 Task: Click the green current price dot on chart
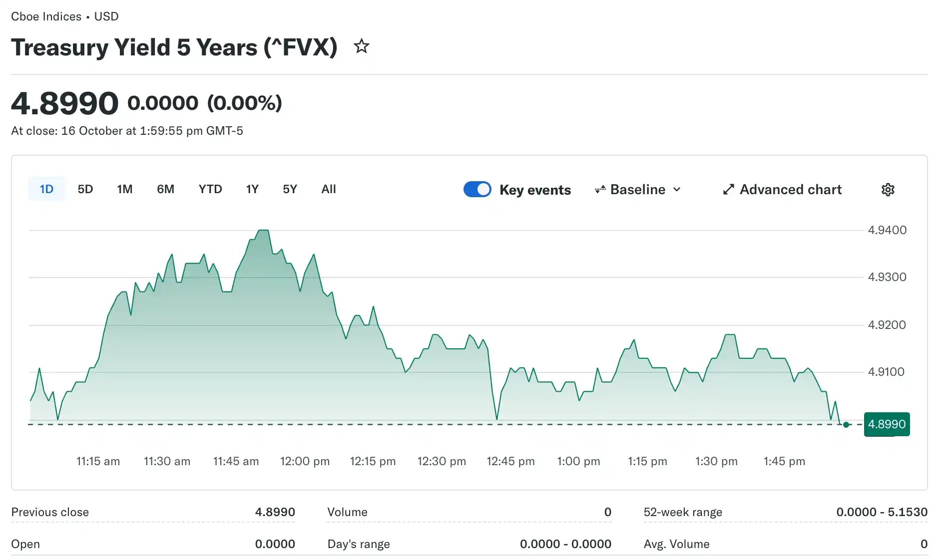pos(846,425)
